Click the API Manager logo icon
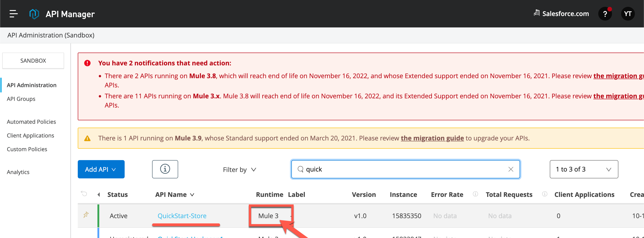Screen dimensions: 644x238 pos(34,14)
